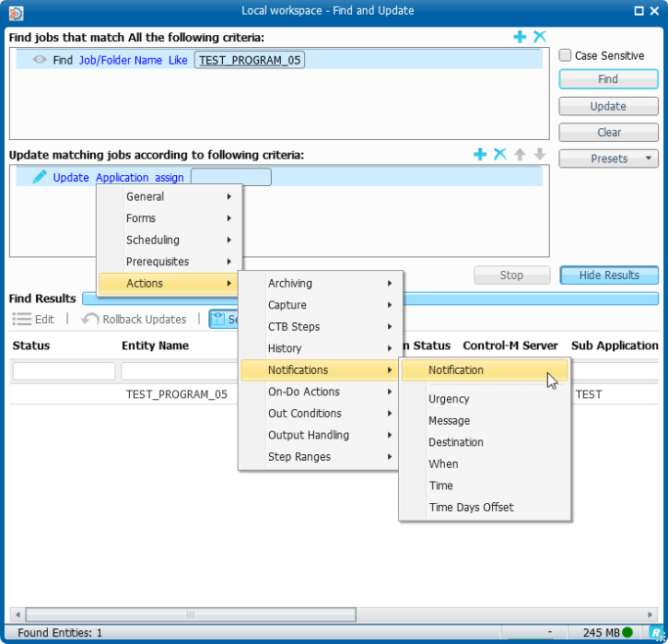
Task: Enable the Case Sensitive checkbox
Action: click(x=566, y=55)
